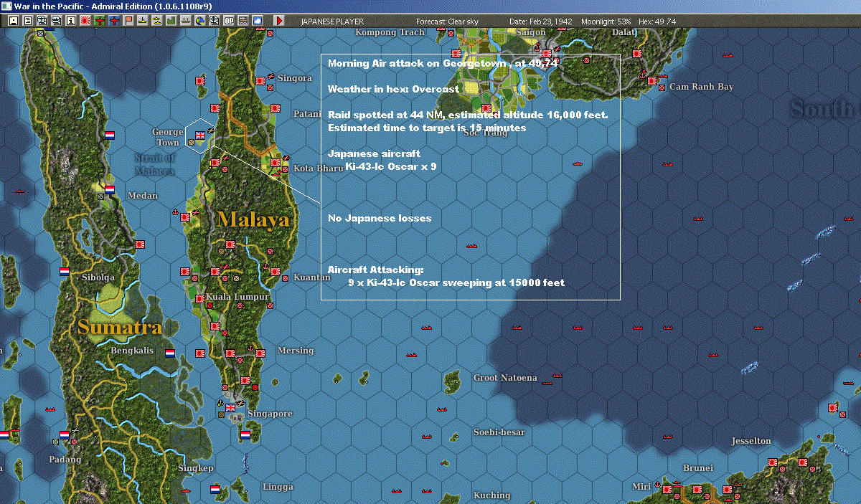This screenshot has height=504, width=861.
Task: Click the Saigon map label
Action: pos(532,33)
